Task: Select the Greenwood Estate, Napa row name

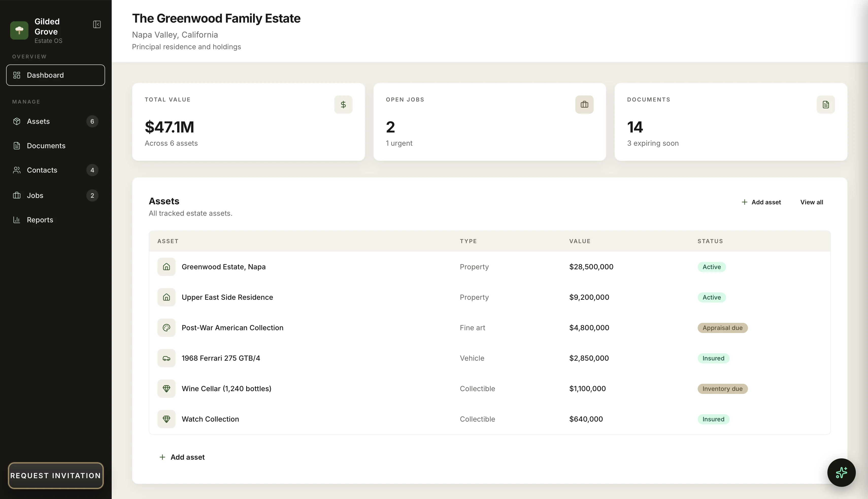Action: click(x=223, y=267)
